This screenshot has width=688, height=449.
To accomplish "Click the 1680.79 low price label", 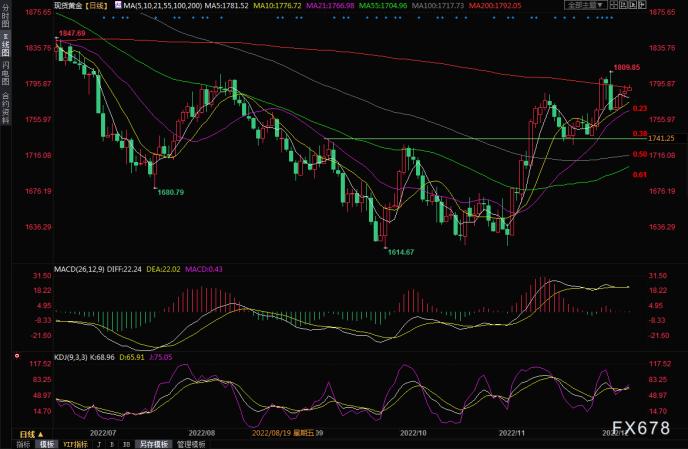I will (x=171, y=192).
